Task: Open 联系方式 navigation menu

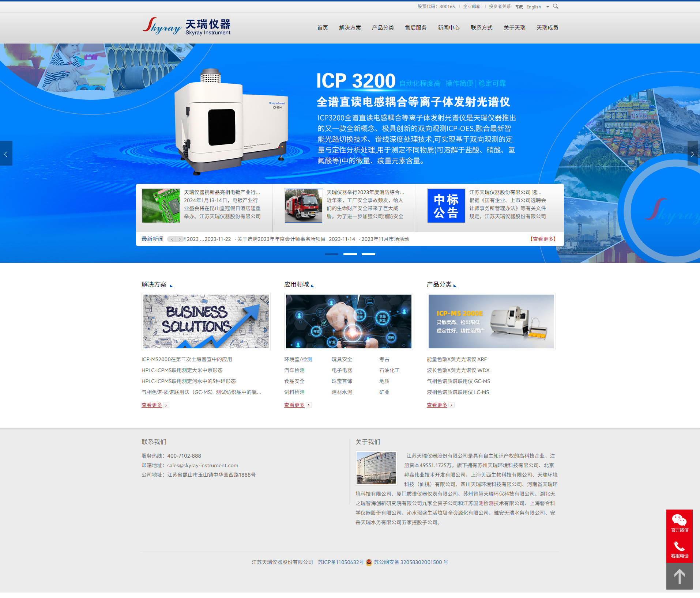Action: [482, 28]
